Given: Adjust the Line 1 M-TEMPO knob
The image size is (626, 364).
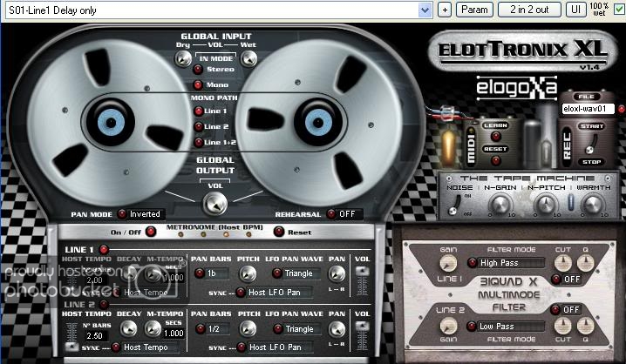Looking at the screenshot, I should (153, 274).
